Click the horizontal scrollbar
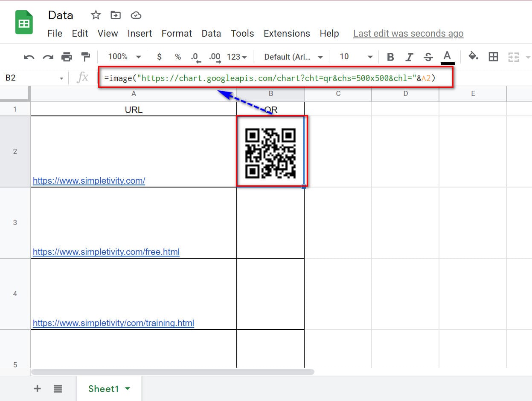Viewport: 532px width, 401px height. (173, 372)
